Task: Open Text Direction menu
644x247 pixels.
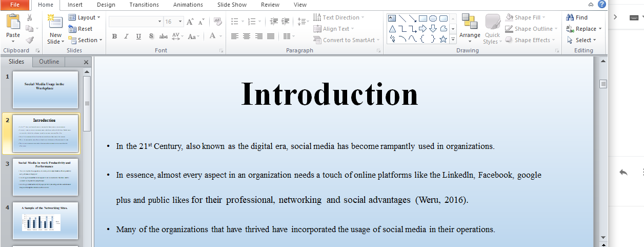Action: click(x=339, y=17)
